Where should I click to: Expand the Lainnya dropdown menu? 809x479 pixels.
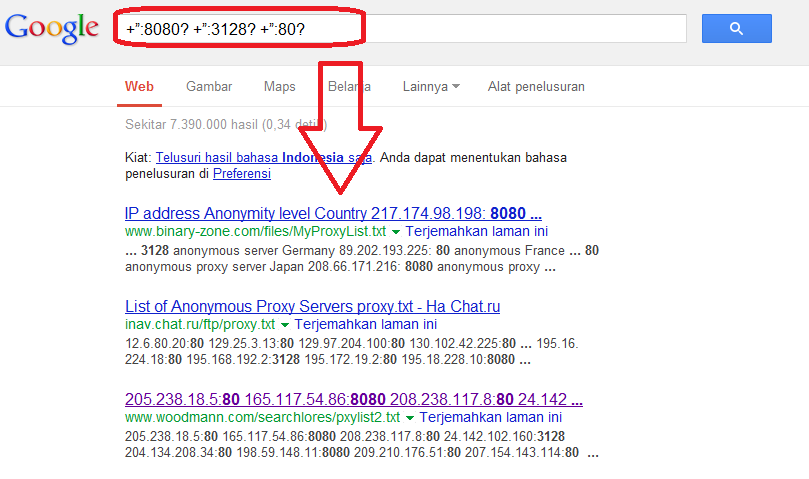point(431,87)
